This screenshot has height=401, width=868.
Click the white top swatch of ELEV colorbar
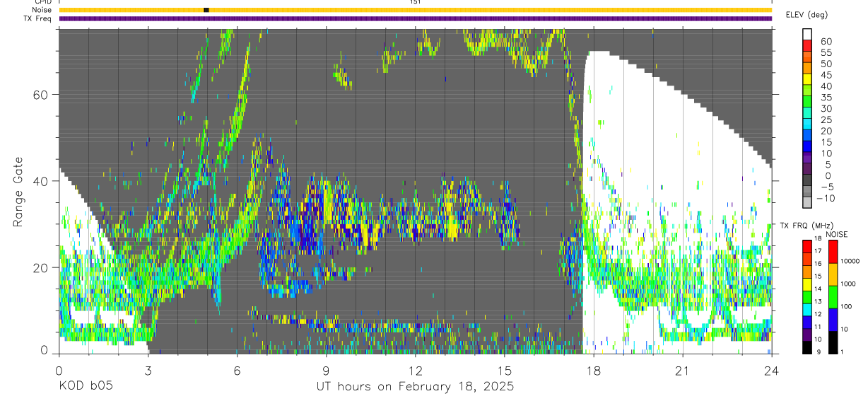807,34
